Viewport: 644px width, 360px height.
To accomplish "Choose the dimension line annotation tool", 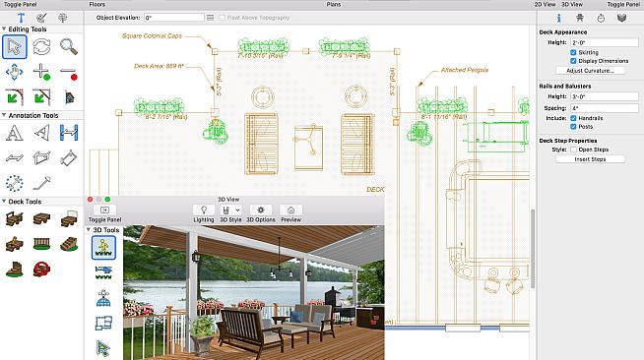I will (69, 133).
